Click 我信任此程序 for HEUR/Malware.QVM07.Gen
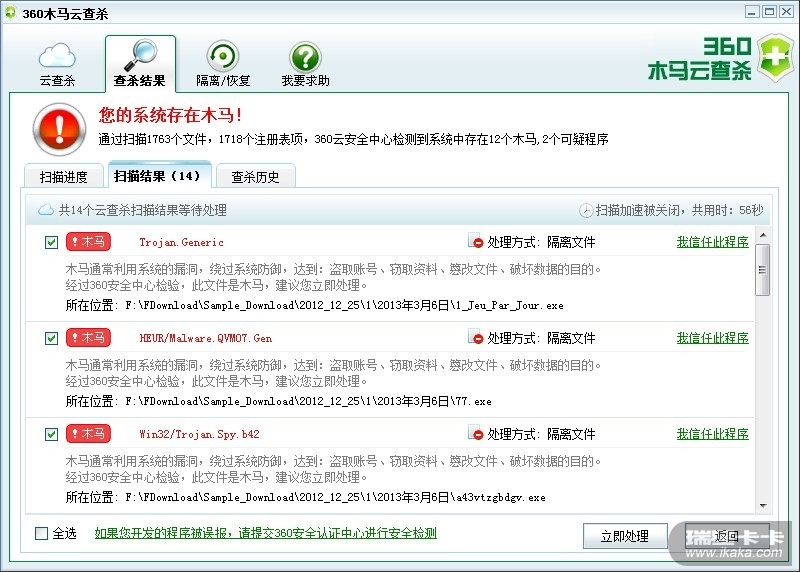This screenshot has height=572, width=800. (712, 338)
